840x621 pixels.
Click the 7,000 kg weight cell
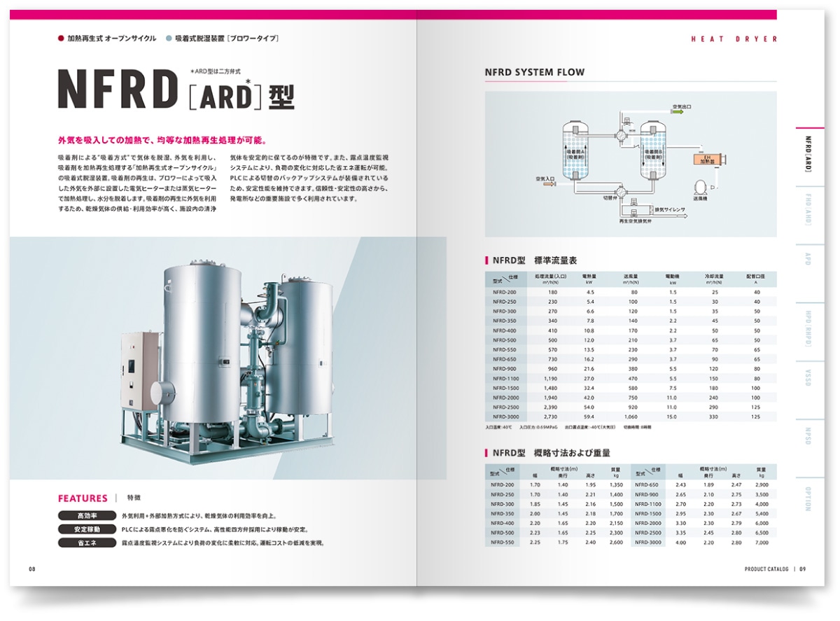[x=762, y=542]
